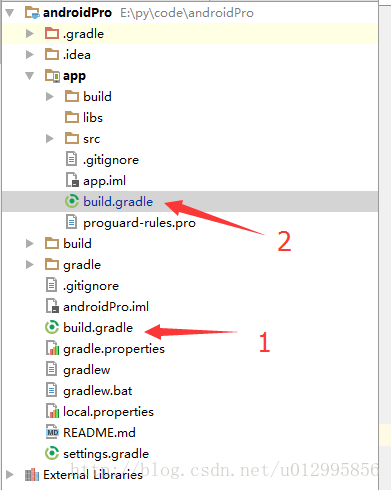This screenshot has width=391, height=490.
Task: Select the app.iml file name
Action: point(104,181)
